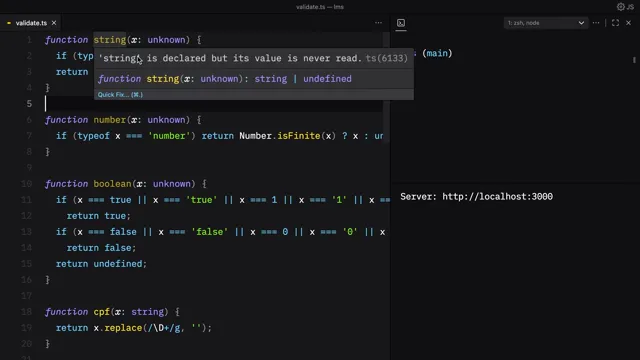Close the terminal panel
Viewport: 640px width, 360px height.
tap(629, 23)
